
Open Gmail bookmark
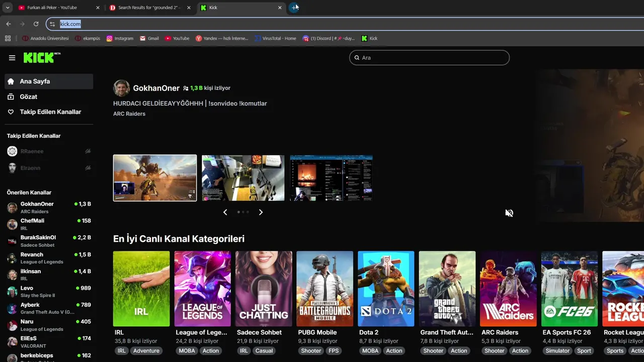pyautogui.click(x=149, y=38)
